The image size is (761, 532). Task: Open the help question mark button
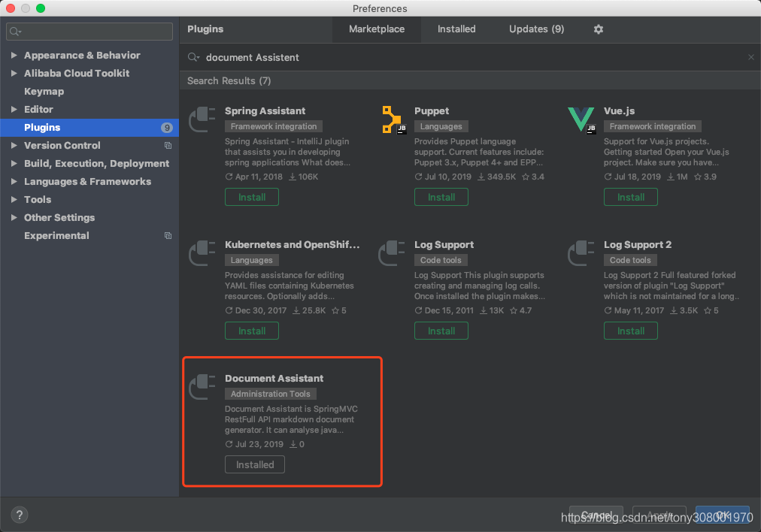tap(20, 515)
